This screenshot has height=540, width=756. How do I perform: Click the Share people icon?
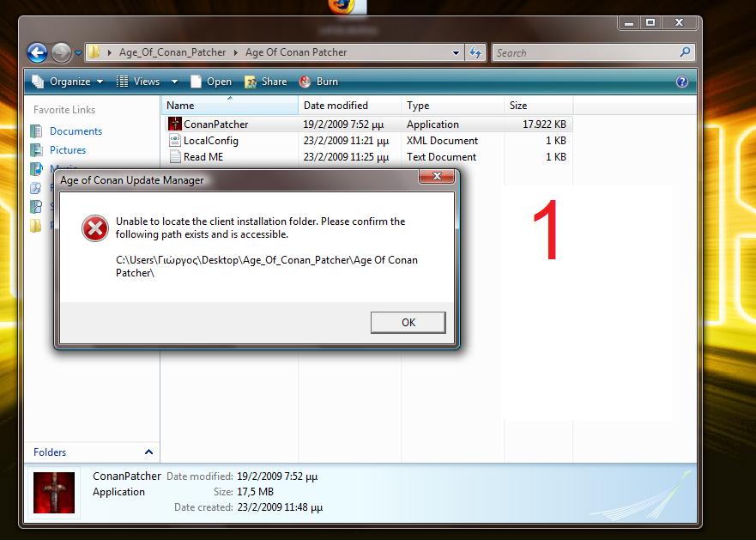click(x=251, y=82)
